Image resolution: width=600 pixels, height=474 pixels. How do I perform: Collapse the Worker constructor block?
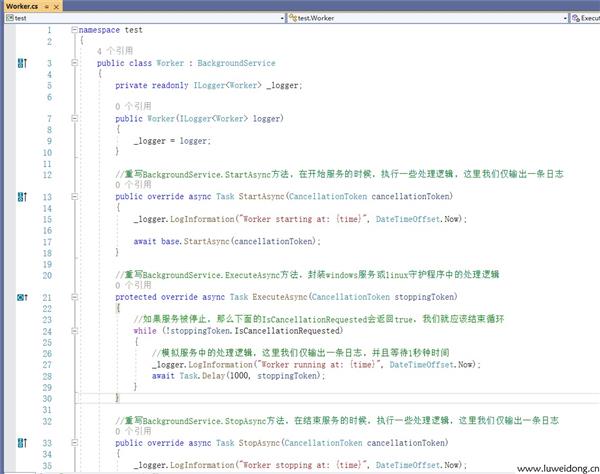[74, 119]
